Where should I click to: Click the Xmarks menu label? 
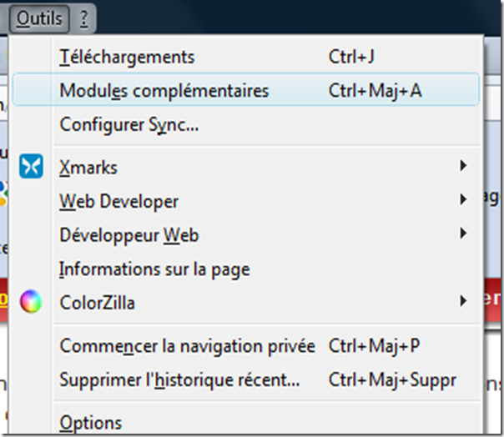click(x=88, y=167)
